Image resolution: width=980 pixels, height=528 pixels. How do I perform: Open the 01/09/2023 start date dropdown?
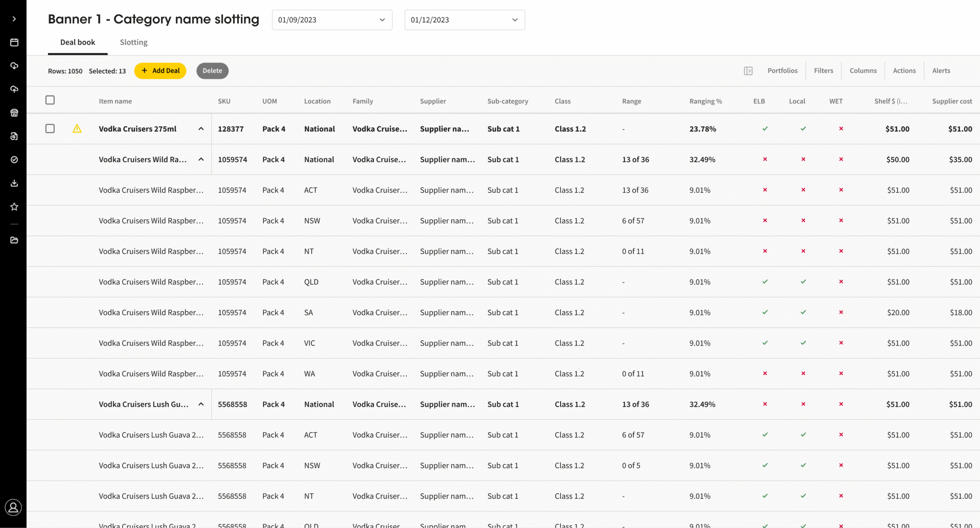[x=332, y=20]
